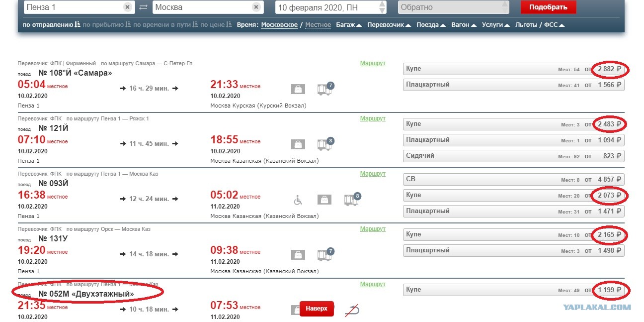The image size is (644, 322).
Task: Select Плацкартный from 1 566 ₽ on train 108
Action: [x=513, y=85]
